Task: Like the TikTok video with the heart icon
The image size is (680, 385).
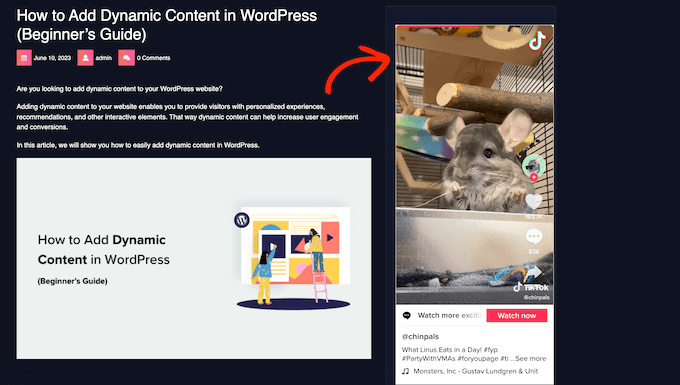Action: click(x=533, y=202)
